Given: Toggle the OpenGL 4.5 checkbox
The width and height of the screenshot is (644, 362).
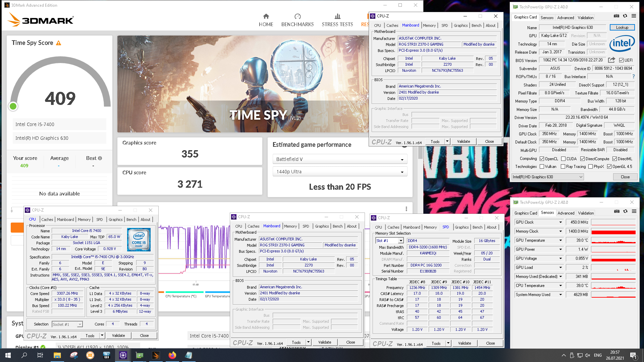Looking at the screenshot, I should point(609,167).
